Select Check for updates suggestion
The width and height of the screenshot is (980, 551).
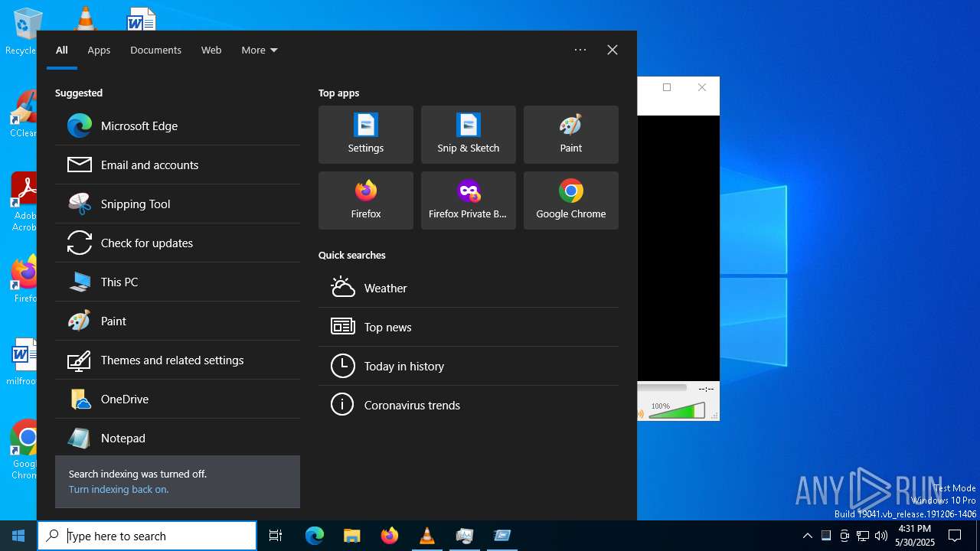178,243
